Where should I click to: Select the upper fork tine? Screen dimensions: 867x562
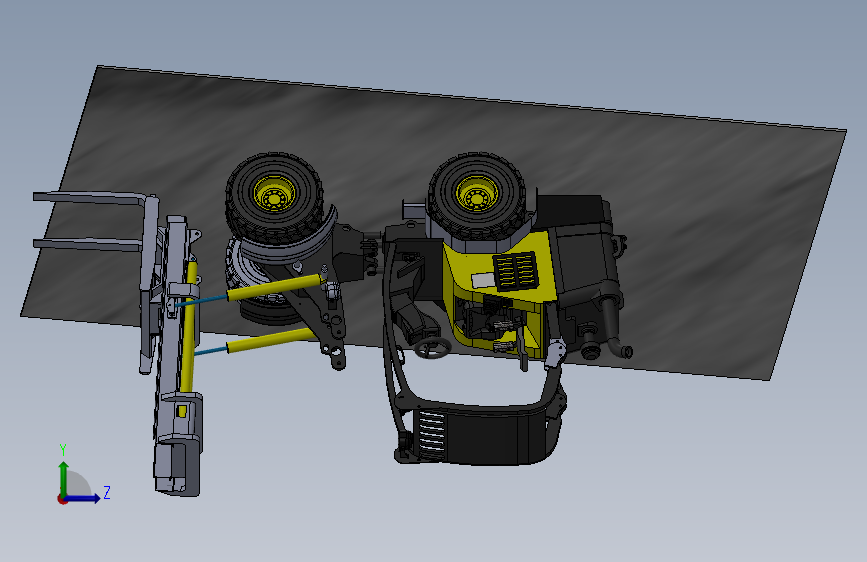(x=90, y=197)
